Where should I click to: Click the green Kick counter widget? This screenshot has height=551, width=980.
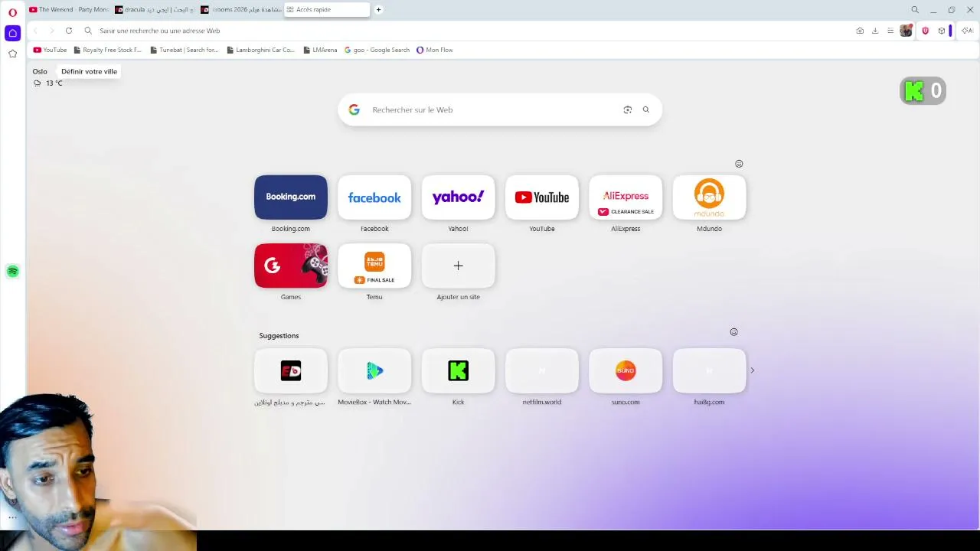coord(923,91)
